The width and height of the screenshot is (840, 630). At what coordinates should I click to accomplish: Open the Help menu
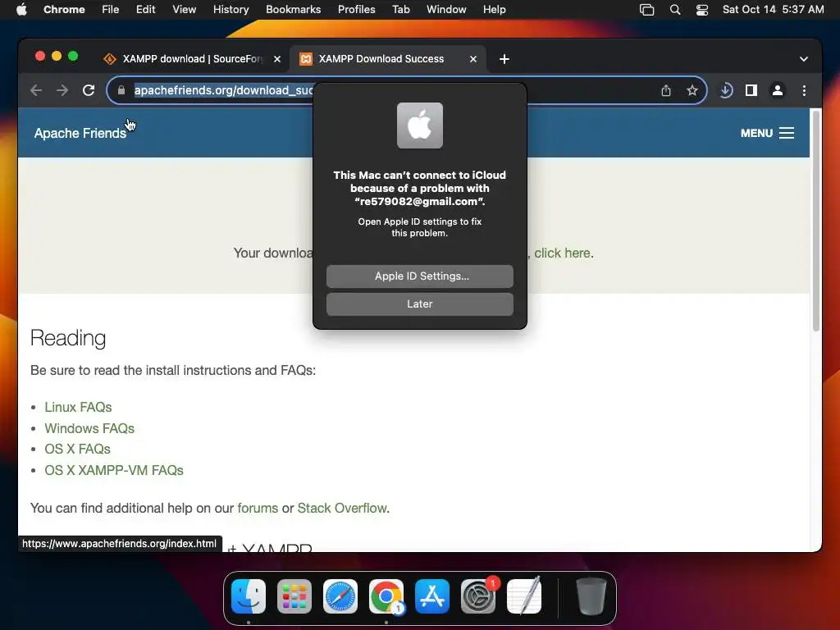click(x=494, y=10)
